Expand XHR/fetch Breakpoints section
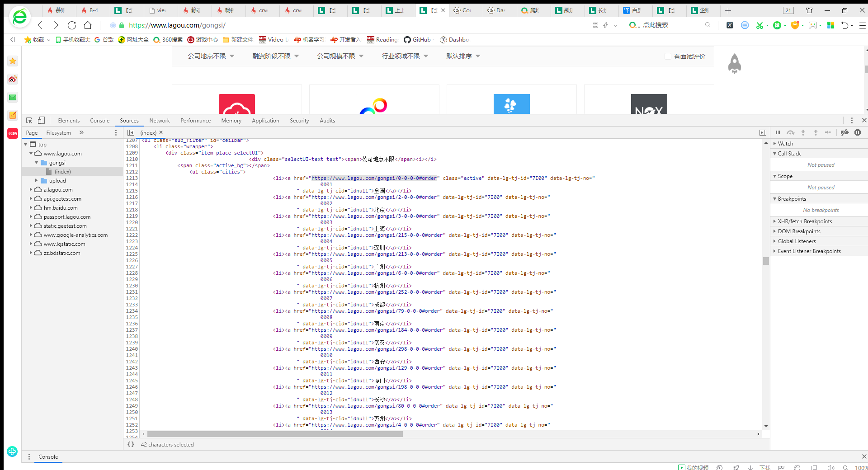868x470 pixels. point(774,221)
